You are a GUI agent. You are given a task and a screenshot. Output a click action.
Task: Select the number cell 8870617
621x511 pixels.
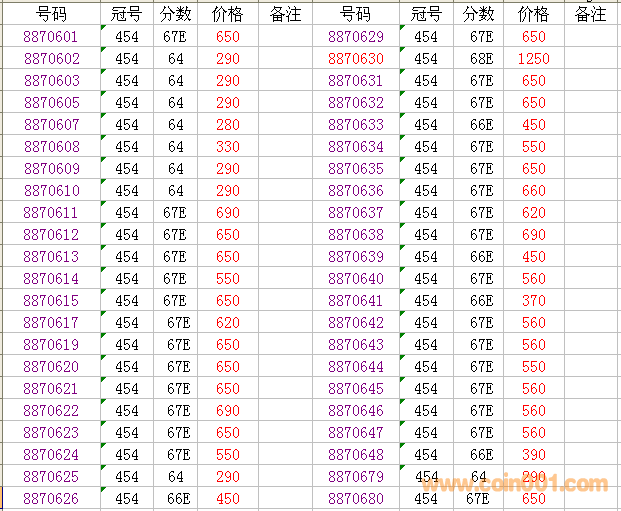pos(51,323)
